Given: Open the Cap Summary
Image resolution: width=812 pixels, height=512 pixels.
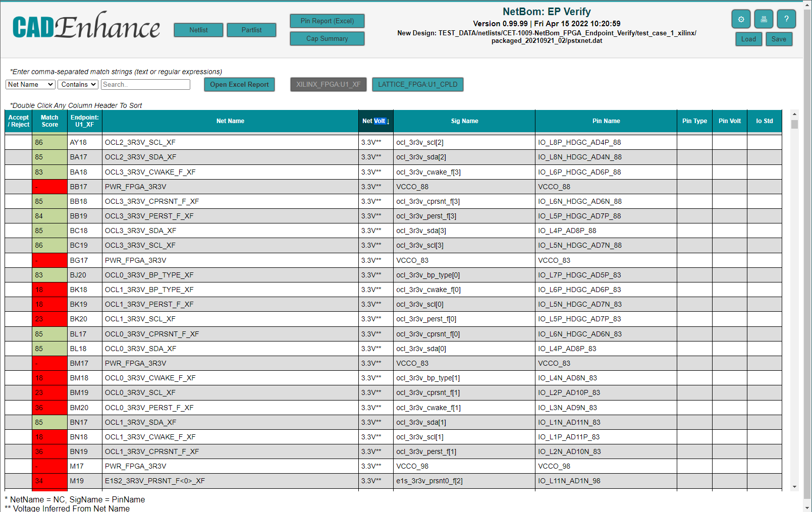Looking at the screenshot, I should point(327,38).
